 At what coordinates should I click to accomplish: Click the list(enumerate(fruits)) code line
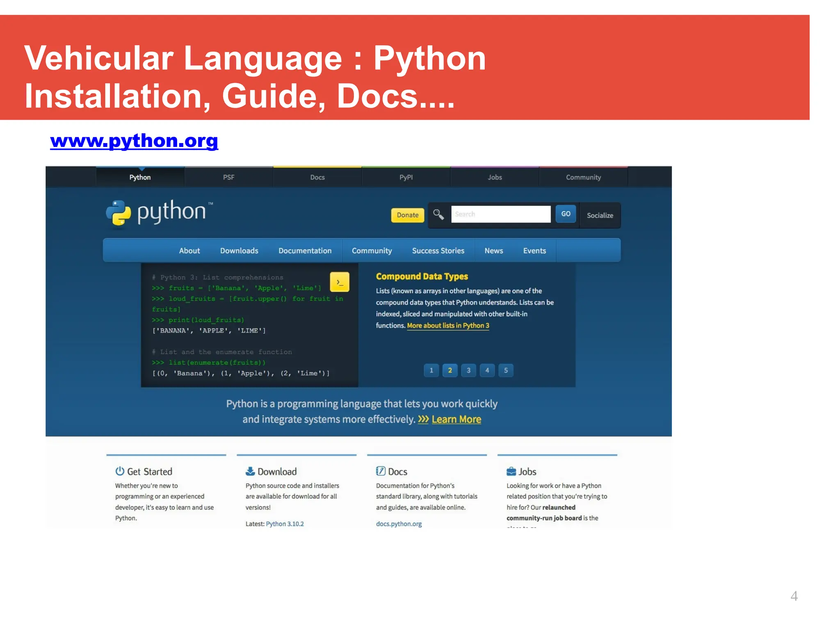tap(208, 363)
